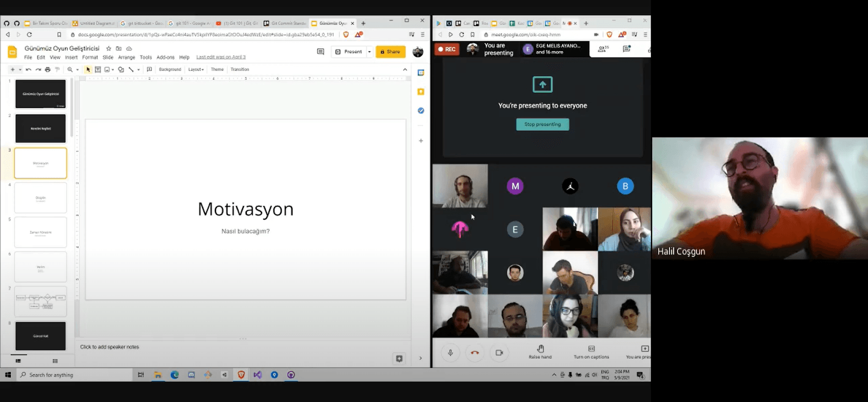The image size is (868, 402).
Task: Hang up the Google Meet call
Action: pos(475,353)
